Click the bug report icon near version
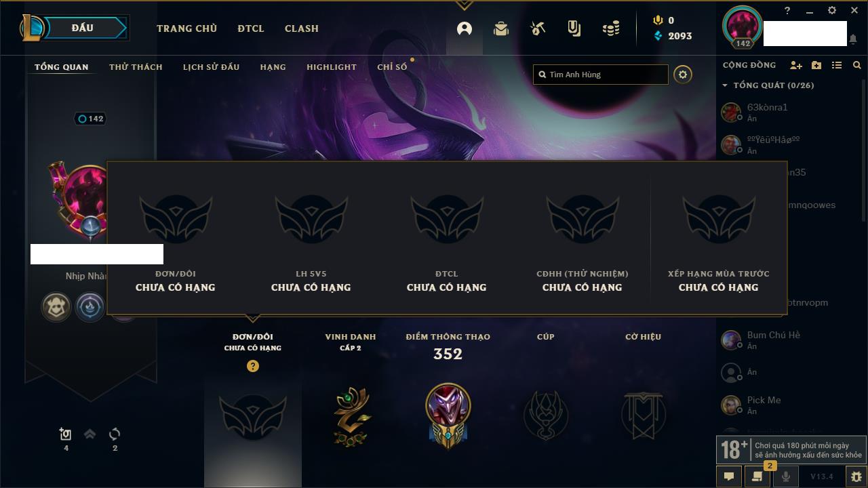Image resolution: width=868 pixels, height=488 pixels. [x=856, y=476]
